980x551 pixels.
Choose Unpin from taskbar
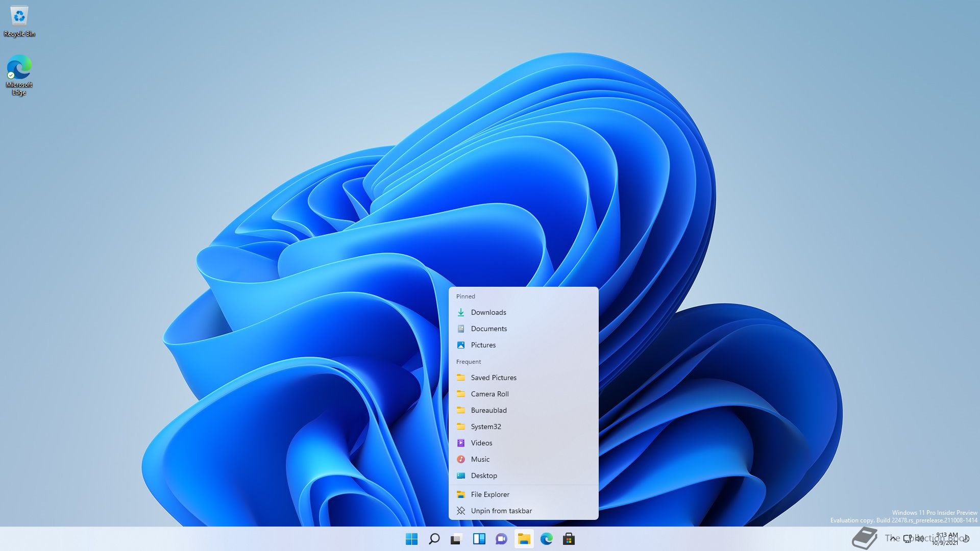point(523,511)
